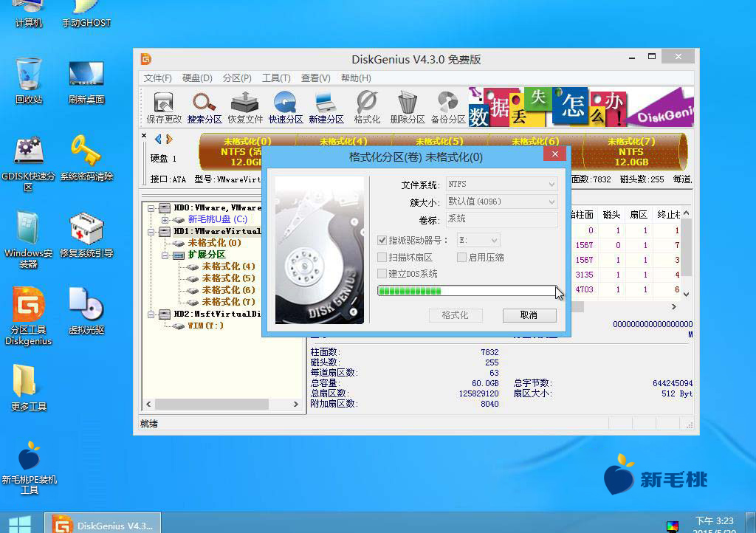Screen dimensions: 756x533
Task: Click the Windows Start button
Action: pyautogui.click(x=20, y=524)
